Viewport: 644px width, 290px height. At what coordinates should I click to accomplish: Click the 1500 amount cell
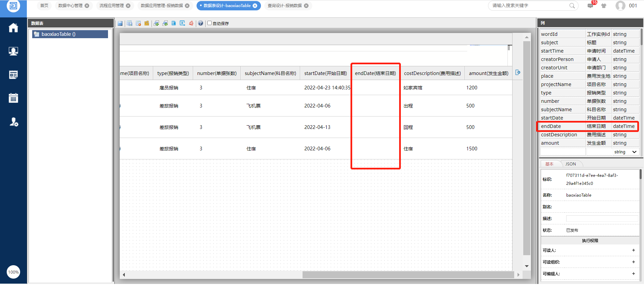(472, 149)
